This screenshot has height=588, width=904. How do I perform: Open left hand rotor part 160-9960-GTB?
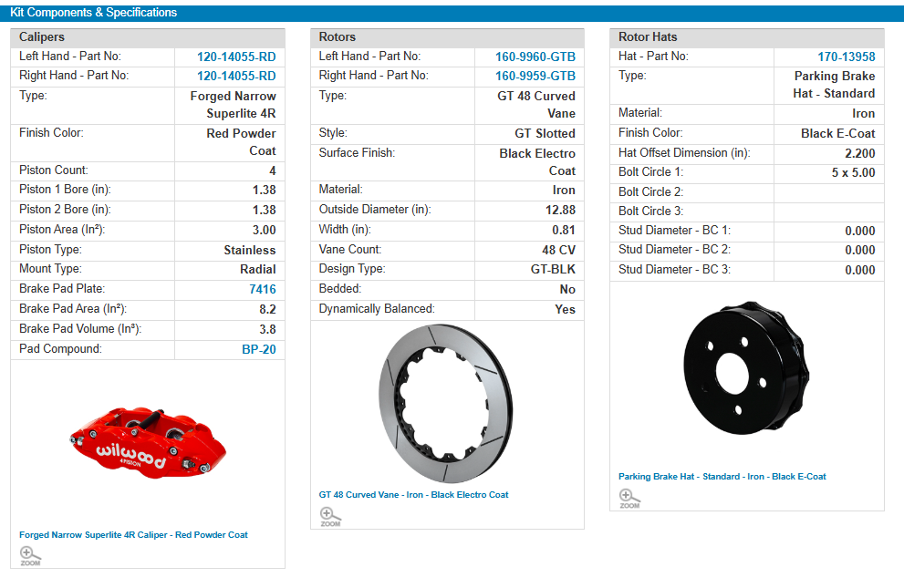click(x=535, y=57)
